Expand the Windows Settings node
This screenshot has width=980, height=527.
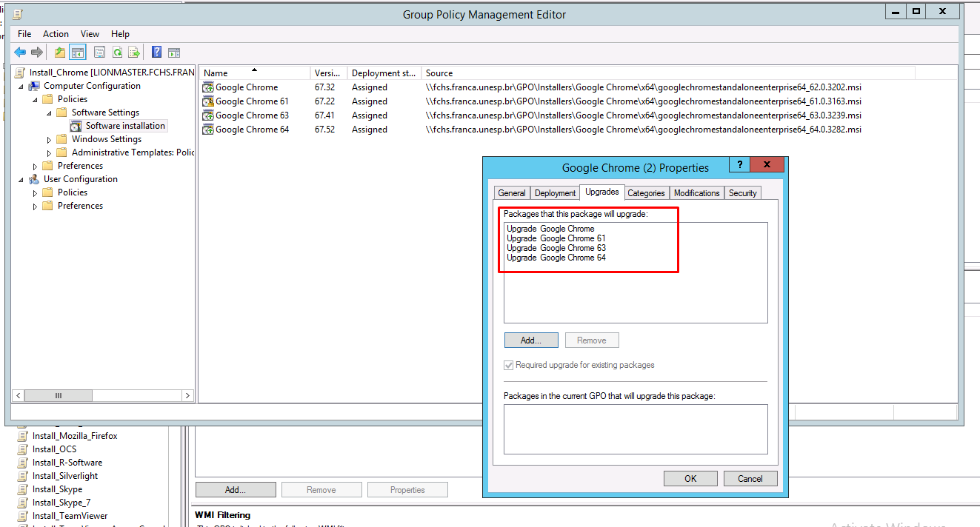pyautogui.click(x=50, y=139)
